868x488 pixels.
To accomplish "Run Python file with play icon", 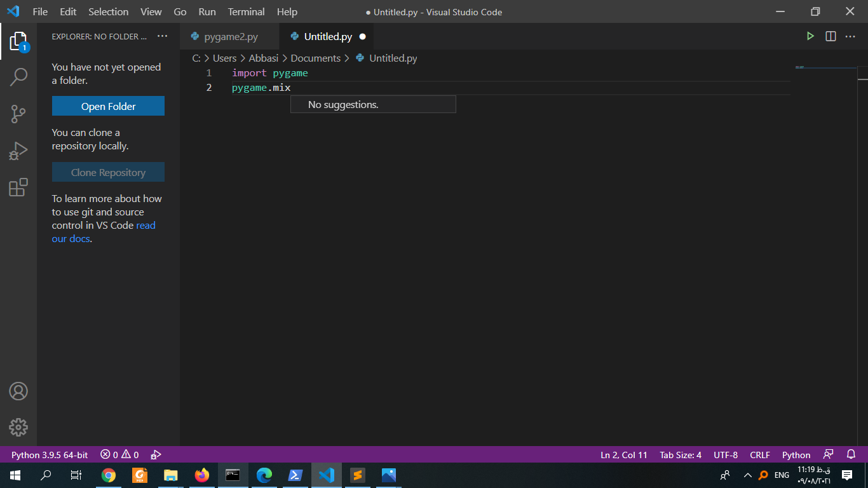I will (810, 36).
